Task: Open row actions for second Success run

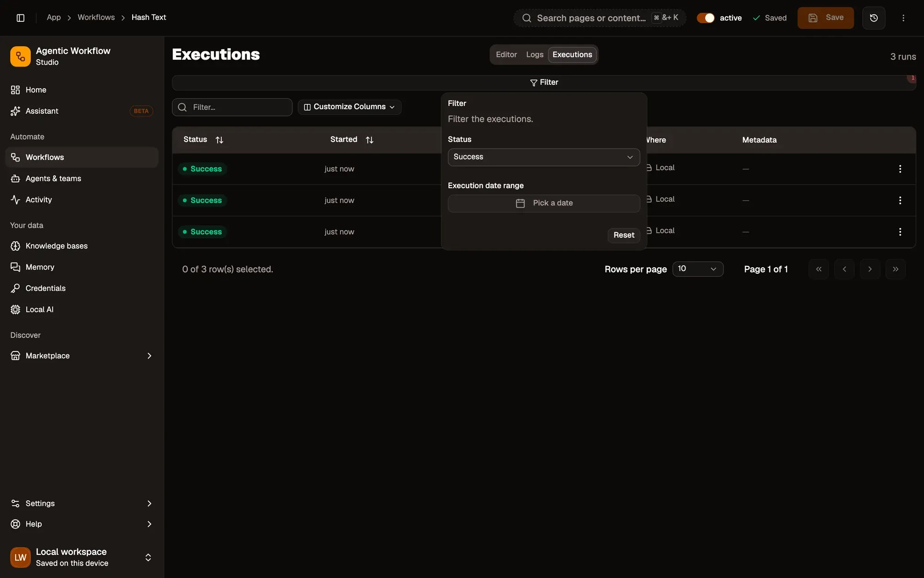Action: pyautogui.click(x=900, y=200)
